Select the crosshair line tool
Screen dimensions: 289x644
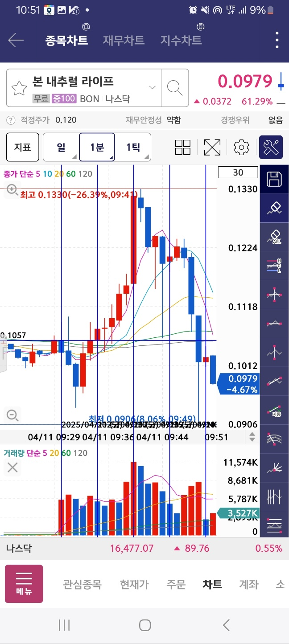click(x=274, y=294)
